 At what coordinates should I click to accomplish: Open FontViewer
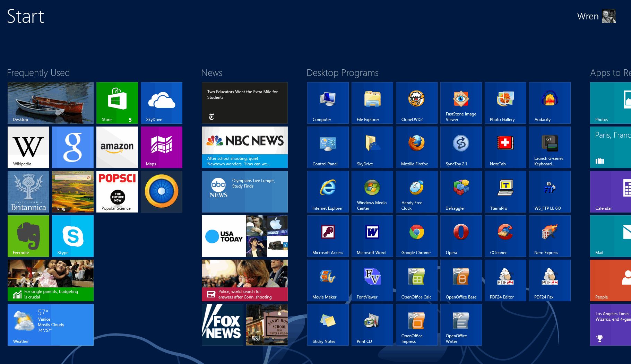coord(372,280)
